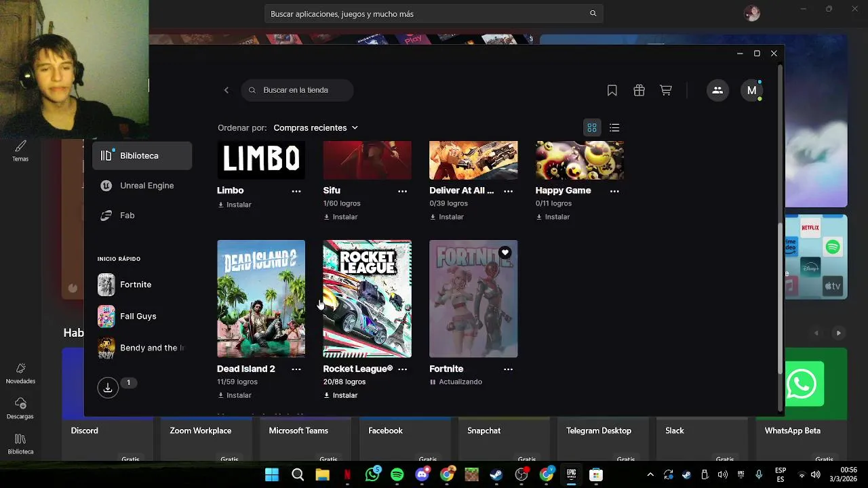Open Spotify from taskbar
Viewport: 868px width, 488px height.
click(x=397, y=474)
